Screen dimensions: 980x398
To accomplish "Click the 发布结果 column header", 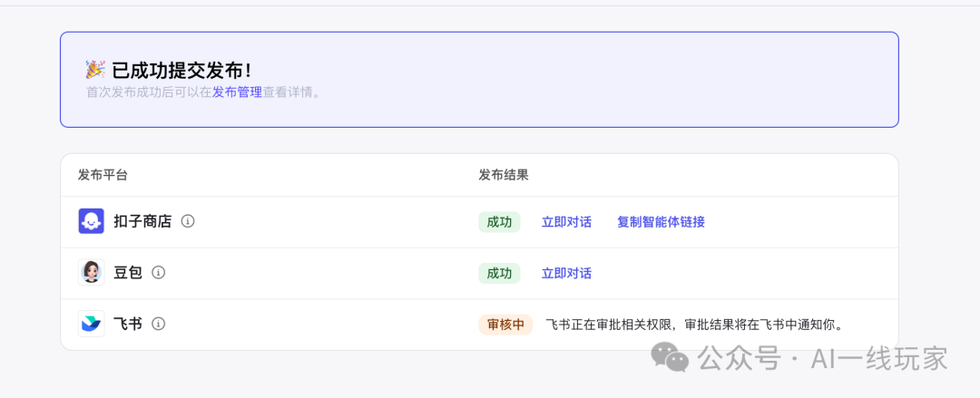I will coord(504,175).
